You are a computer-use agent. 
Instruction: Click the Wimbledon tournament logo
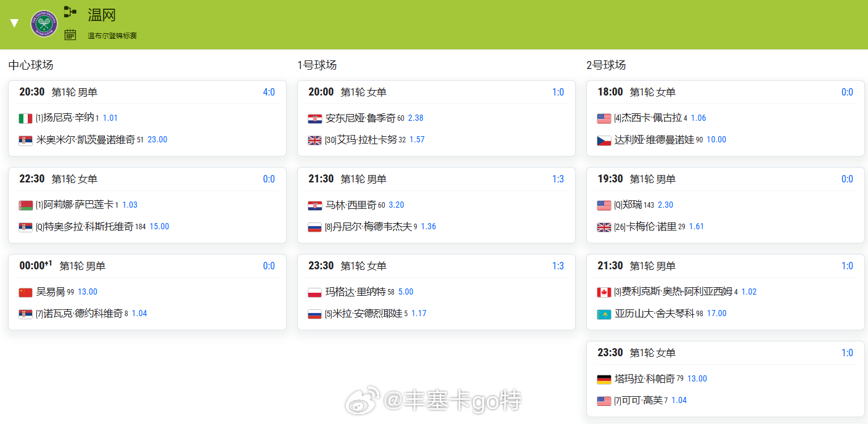click(x=44, y=23)
